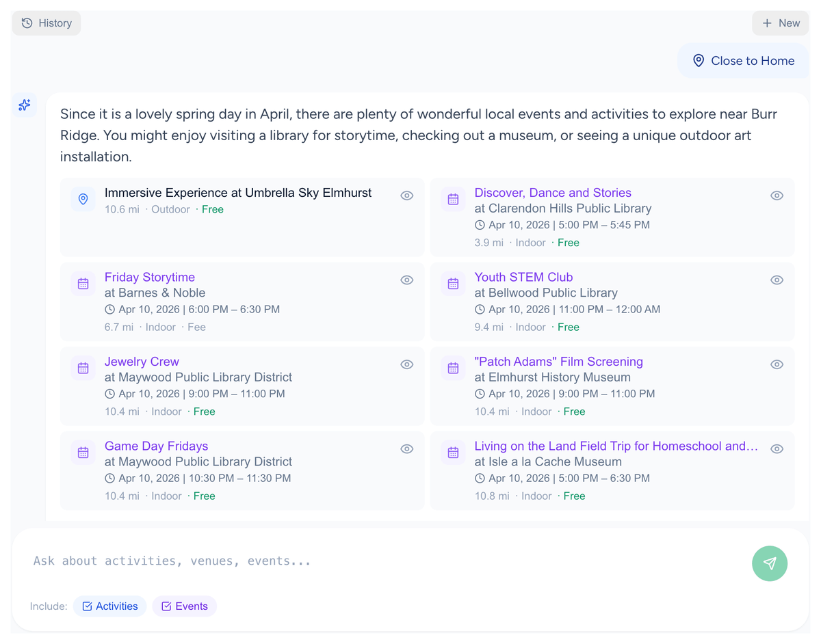821x644 pixels.
Task: Click clock icon in Living on the Land card
Action: (x=480, y=479)
